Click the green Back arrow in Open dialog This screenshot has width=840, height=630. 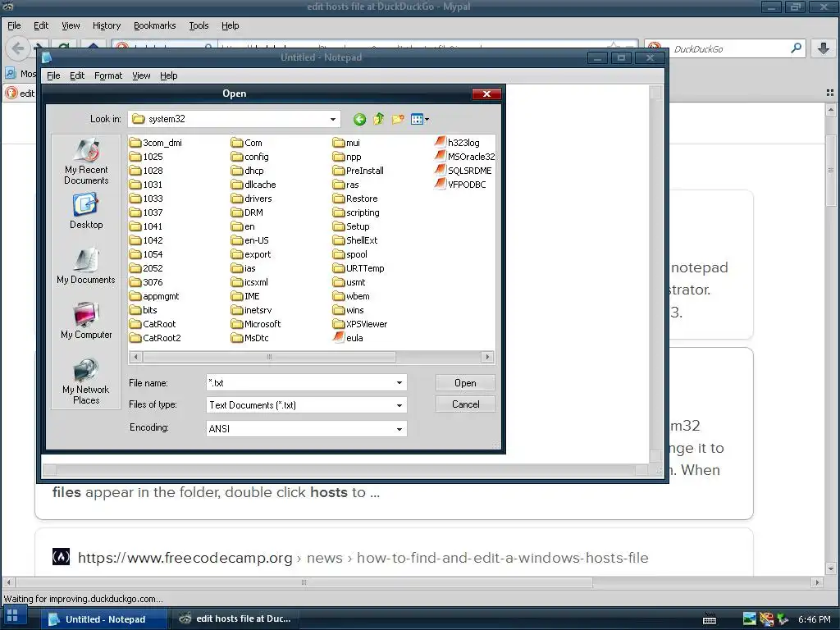359,120
